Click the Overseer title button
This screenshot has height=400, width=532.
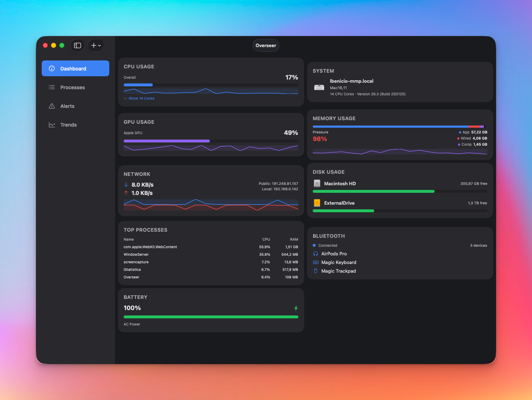266,45
